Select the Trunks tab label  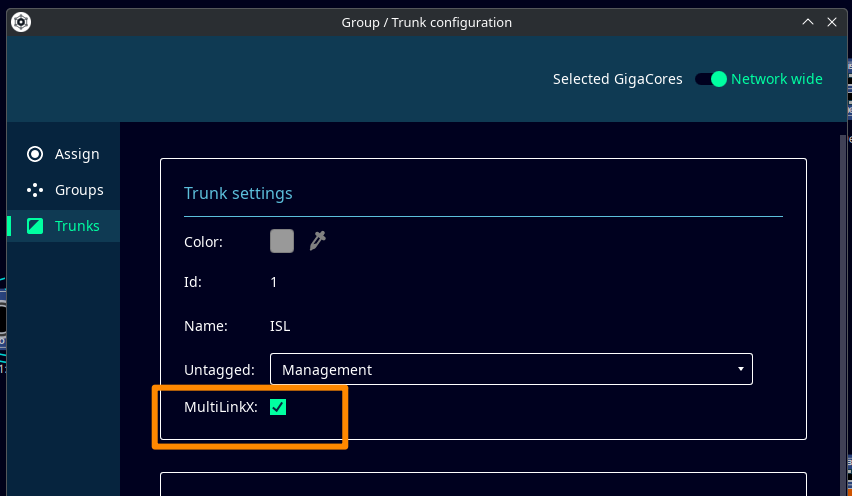pyautogui.click(x=77, y=226)
